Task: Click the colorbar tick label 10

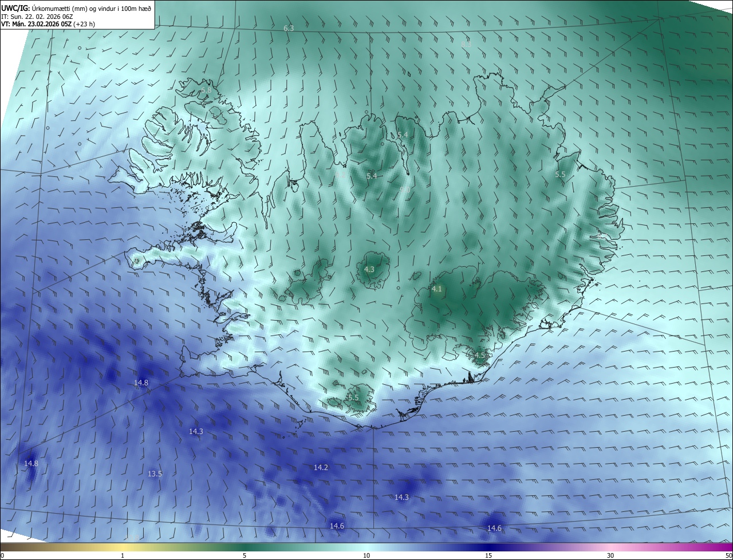Action: coord(366,555)
